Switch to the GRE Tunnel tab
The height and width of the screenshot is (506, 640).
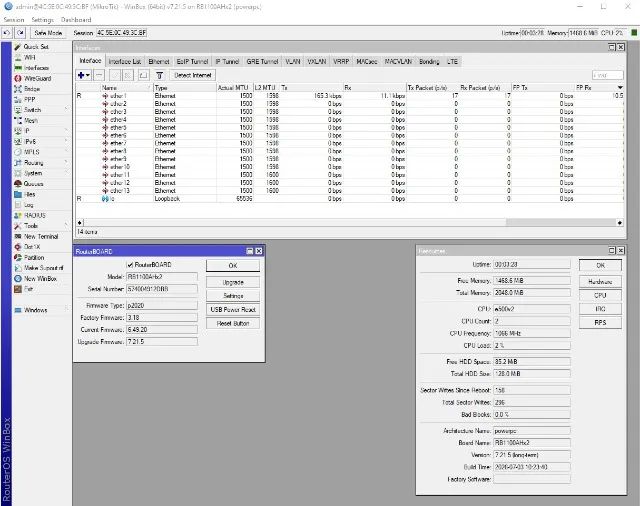(x=262, y=62)
